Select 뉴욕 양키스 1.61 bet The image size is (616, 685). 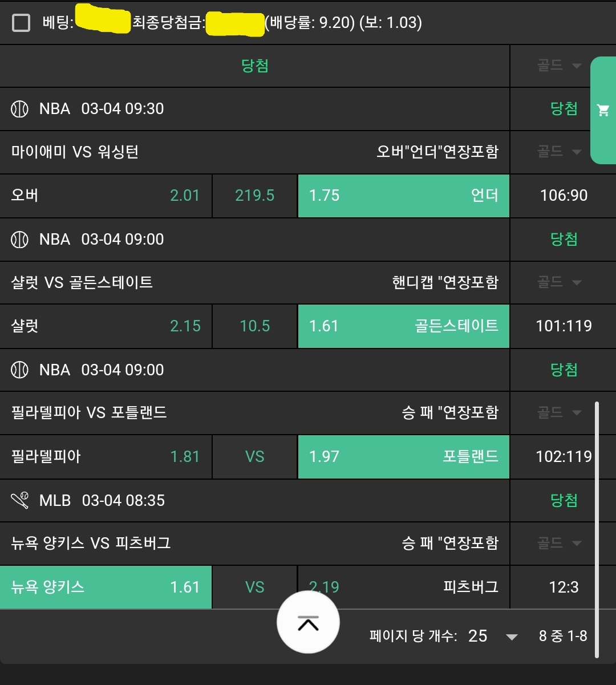tap(106, 587)
